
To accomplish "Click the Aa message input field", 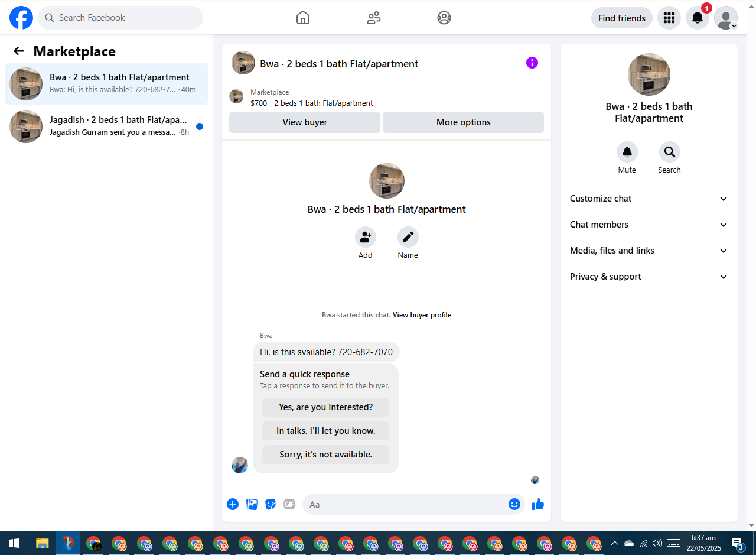I will (x=405, y=504).
